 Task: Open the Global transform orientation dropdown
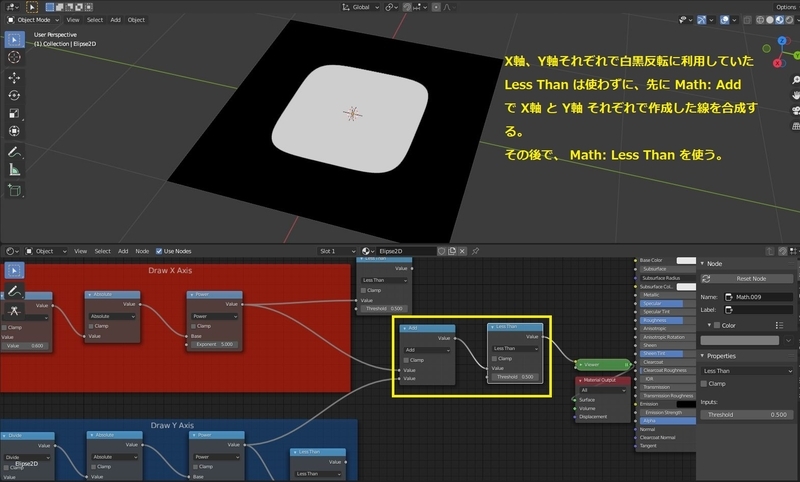pos(361,7)
